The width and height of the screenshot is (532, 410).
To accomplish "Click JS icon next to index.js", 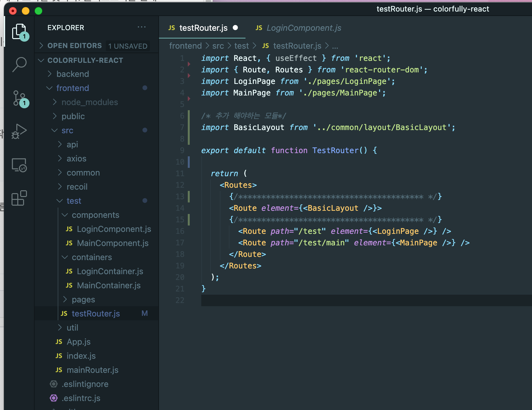I will (x=59, y=356).
